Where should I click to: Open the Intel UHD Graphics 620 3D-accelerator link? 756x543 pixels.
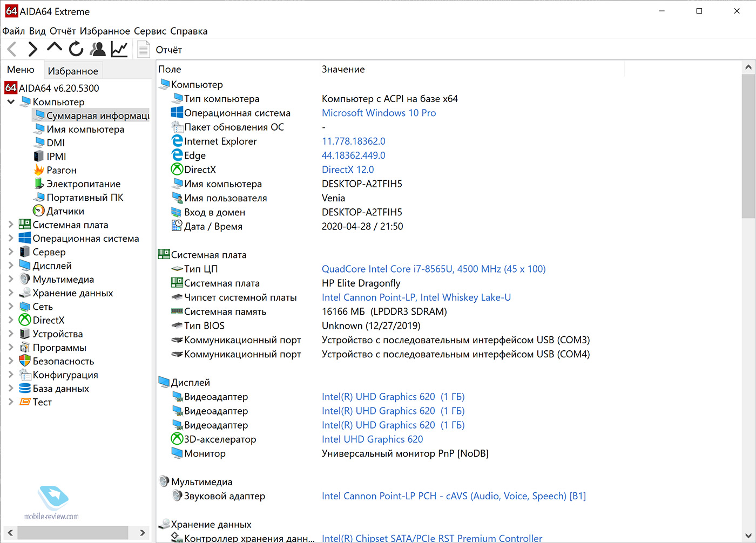[372, 439]
